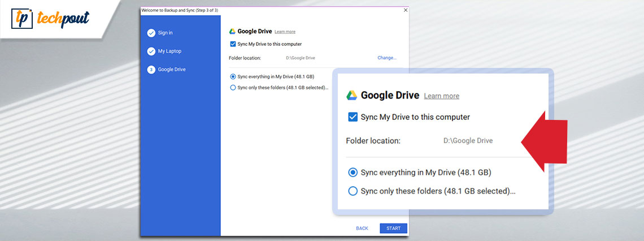The width and height of the screenshot is (644, 241).
Task: Click the D:\Google Drive path in dialog
Action: [x=301, y=58]
